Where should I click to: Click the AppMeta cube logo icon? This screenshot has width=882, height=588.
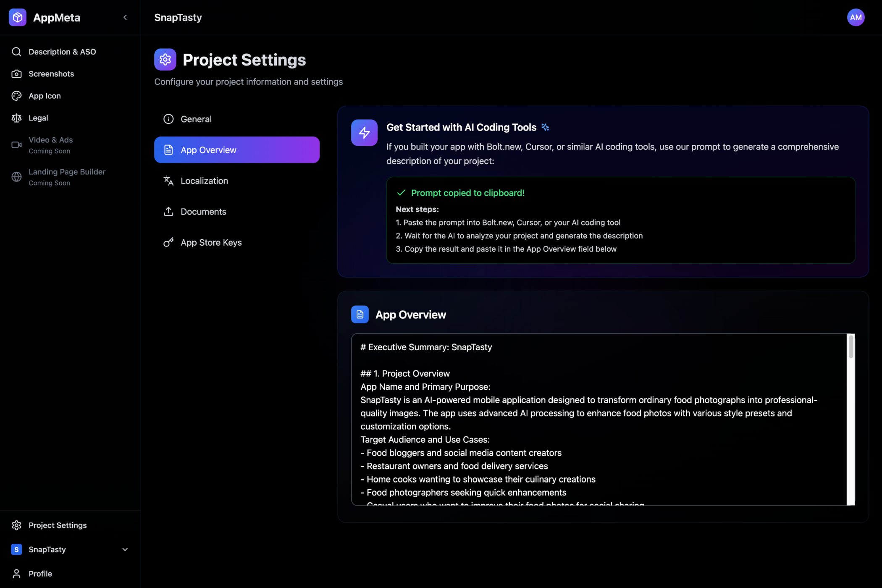[17, 17]
